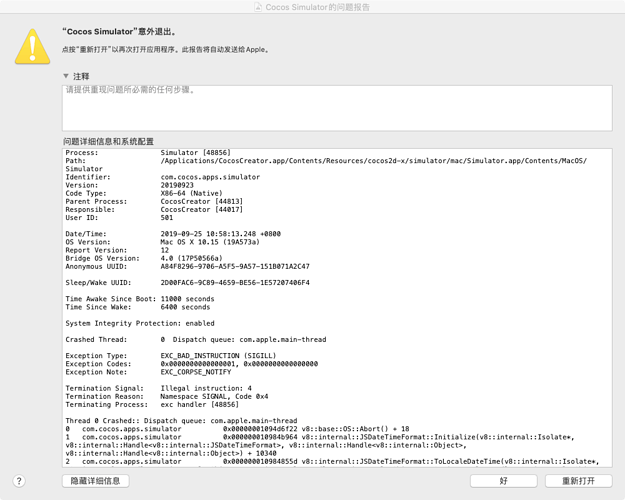This screenshot has height=500, width=625.
Task: Click the Crashed Thread dispatch queue line
Action: point(196,340)
